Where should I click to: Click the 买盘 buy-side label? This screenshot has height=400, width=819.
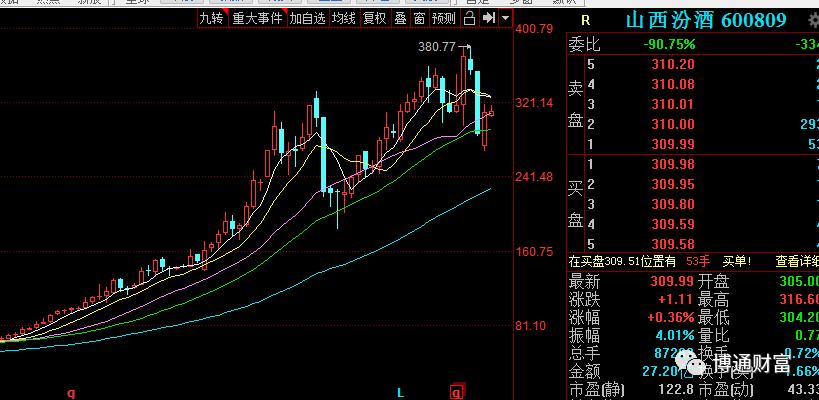pyautogui.click(x=576, y=204)
